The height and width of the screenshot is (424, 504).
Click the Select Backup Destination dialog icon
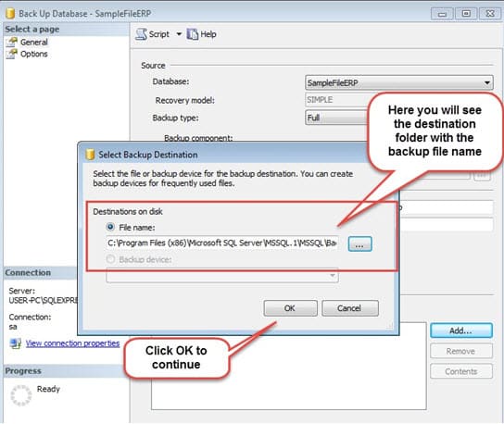tap(90, 155)
